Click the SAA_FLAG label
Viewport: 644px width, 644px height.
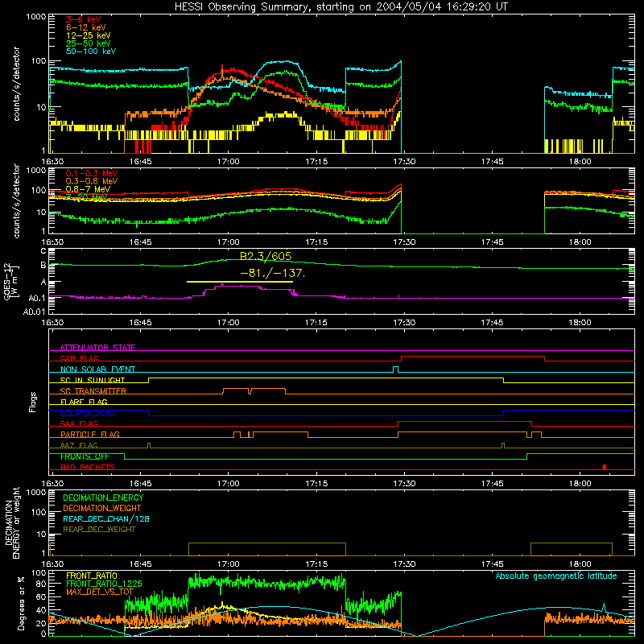click(79, 423)
